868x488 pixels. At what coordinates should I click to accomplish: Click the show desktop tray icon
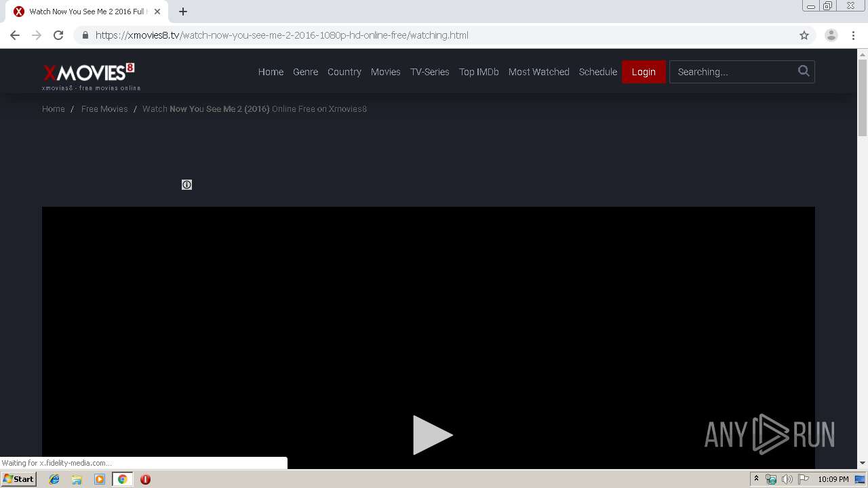pyautogui.click(x=860, y=479)
